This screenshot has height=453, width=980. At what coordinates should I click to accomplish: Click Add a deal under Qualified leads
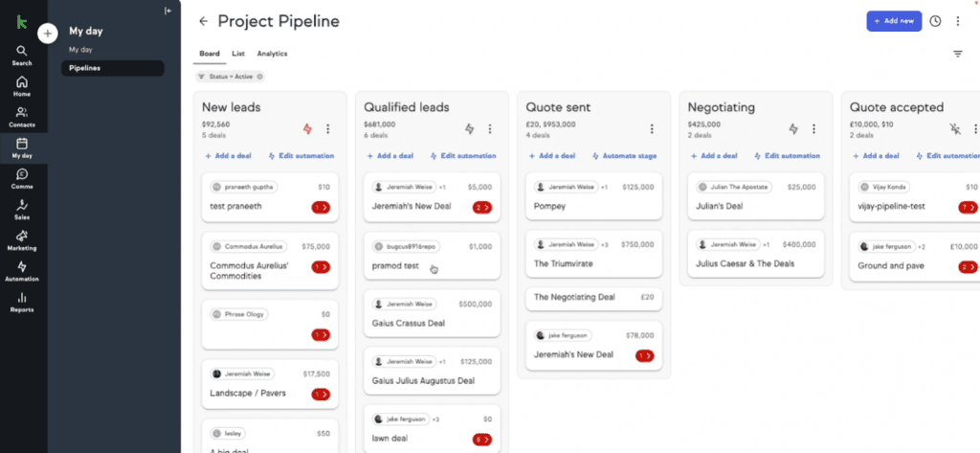[x=390, y=155]
